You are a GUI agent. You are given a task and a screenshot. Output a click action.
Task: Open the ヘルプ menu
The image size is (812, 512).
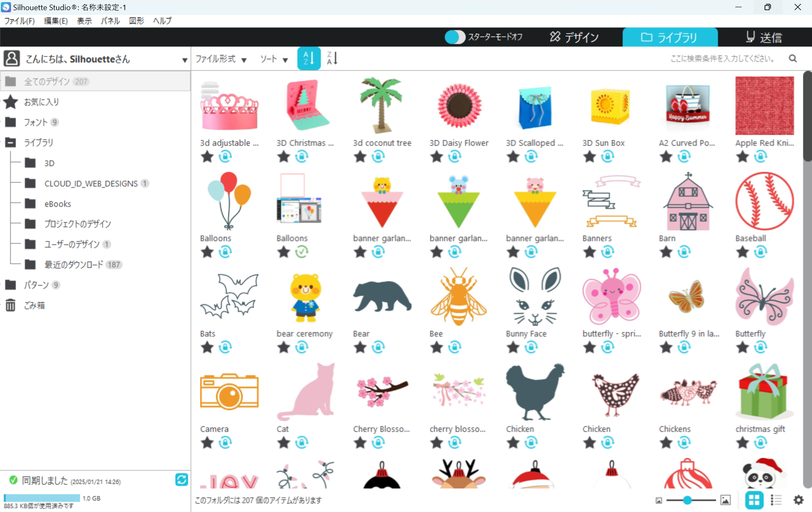tap(163, 21)
